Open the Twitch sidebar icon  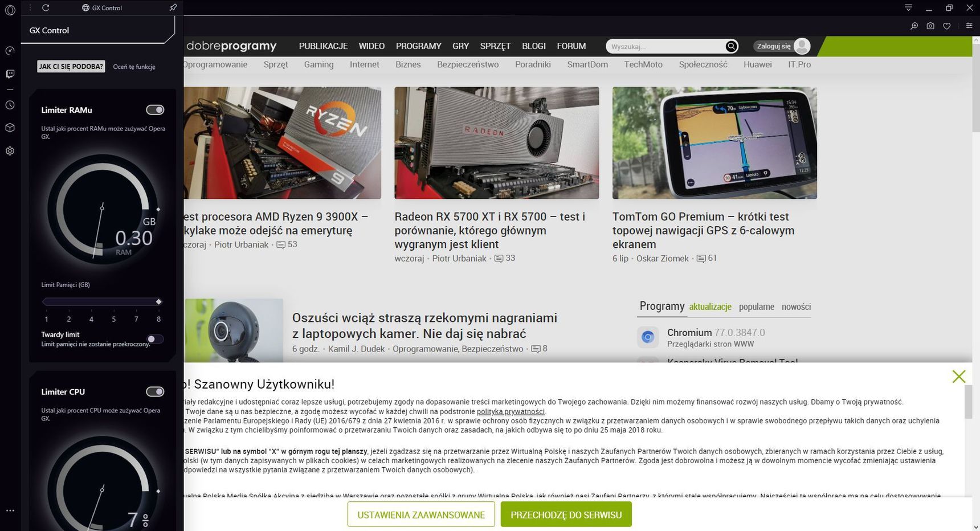(x=10, y=74)
